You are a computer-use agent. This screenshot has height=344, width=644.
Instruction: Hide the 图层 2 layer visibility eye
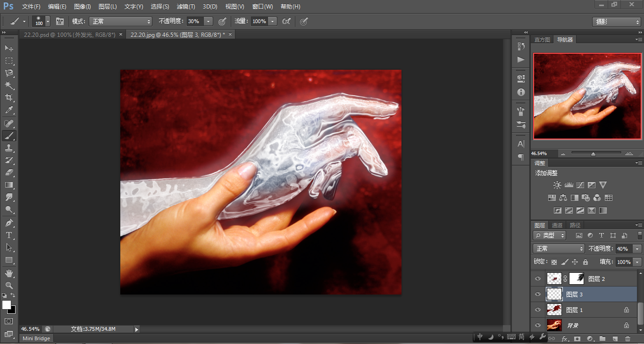pyautogui.click(x=538, y=279)
